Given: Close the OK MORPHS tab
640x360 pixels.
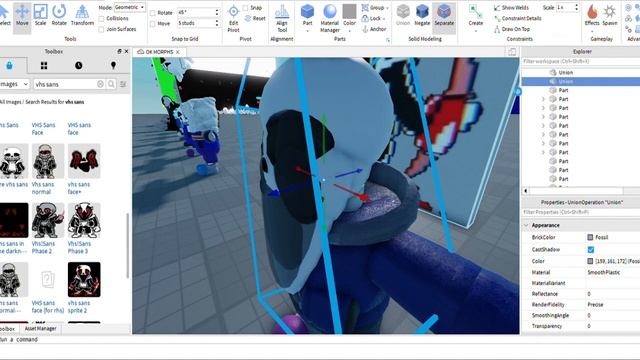Looking at the screenshot, I should [178, 52].
